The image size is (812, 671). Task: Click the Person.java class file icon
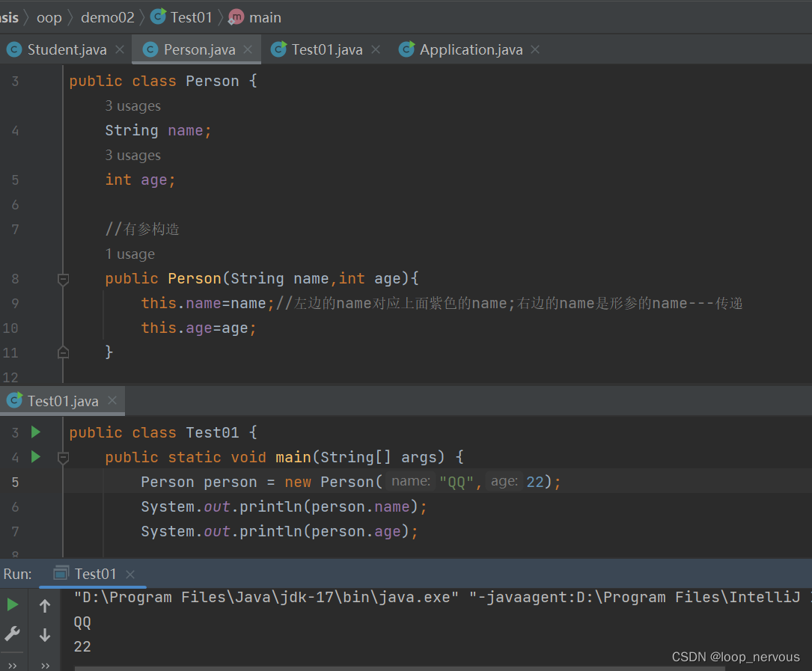[x=150, y=49]
